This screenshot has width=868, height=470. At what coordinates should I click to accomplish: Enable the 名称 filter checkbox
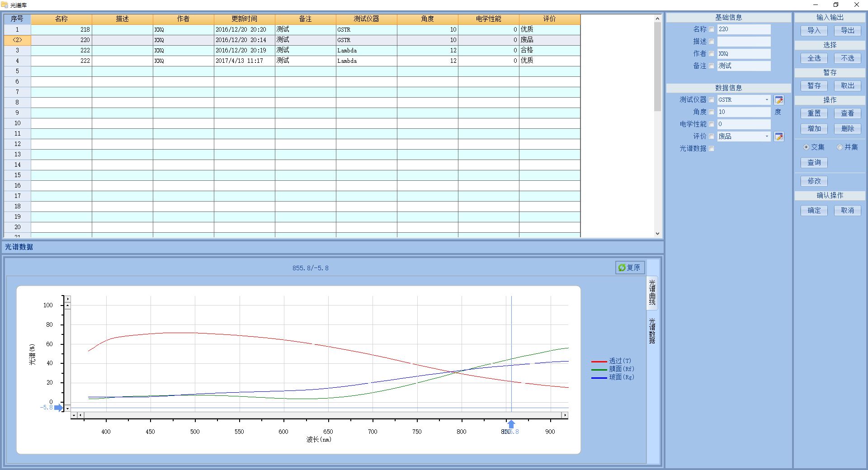pos(712,29)
